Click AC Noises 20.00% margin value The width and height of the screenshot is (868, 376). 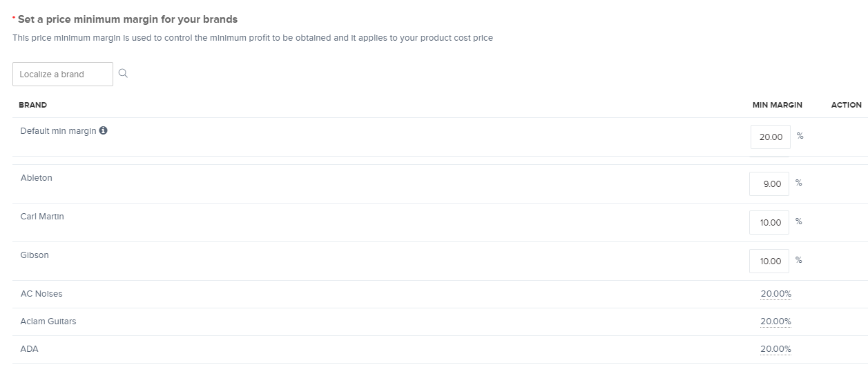coord(775,294)
